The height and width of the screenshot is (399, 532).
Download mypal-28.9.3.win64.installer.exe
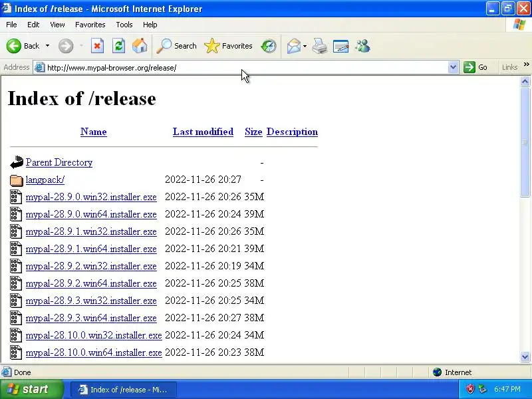(91, 318)
